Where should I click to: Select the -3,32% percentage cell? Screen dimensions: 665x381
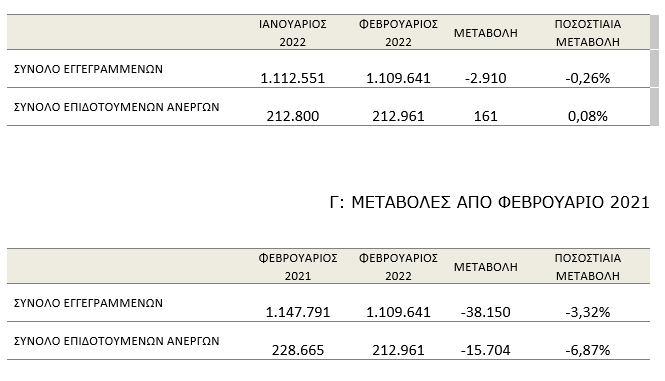pyautogui.click(x=588, y=312)
